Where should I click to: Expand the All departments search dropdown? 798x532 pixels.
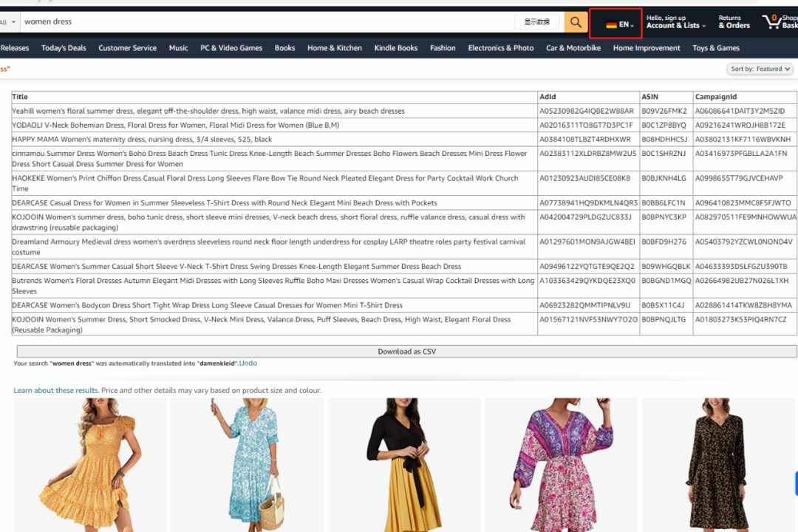pos(8,22)
